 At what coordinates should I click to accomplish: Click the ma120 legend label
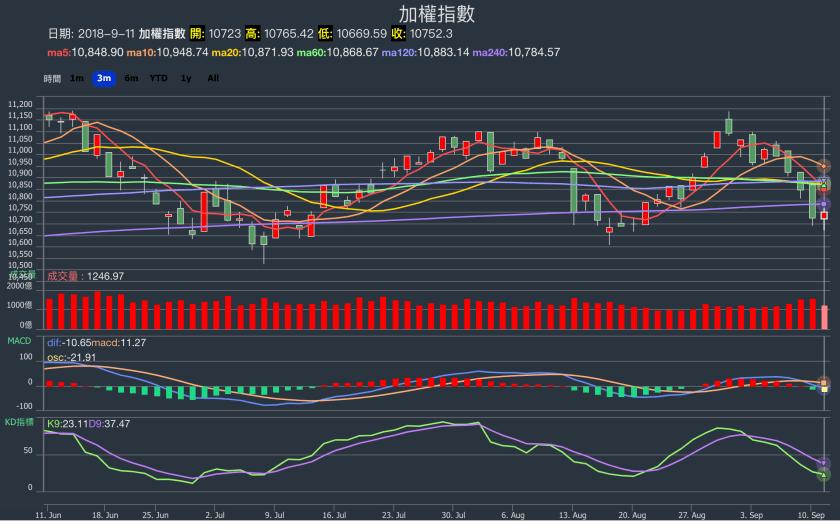pyautogui.click(x=426, y=52)
